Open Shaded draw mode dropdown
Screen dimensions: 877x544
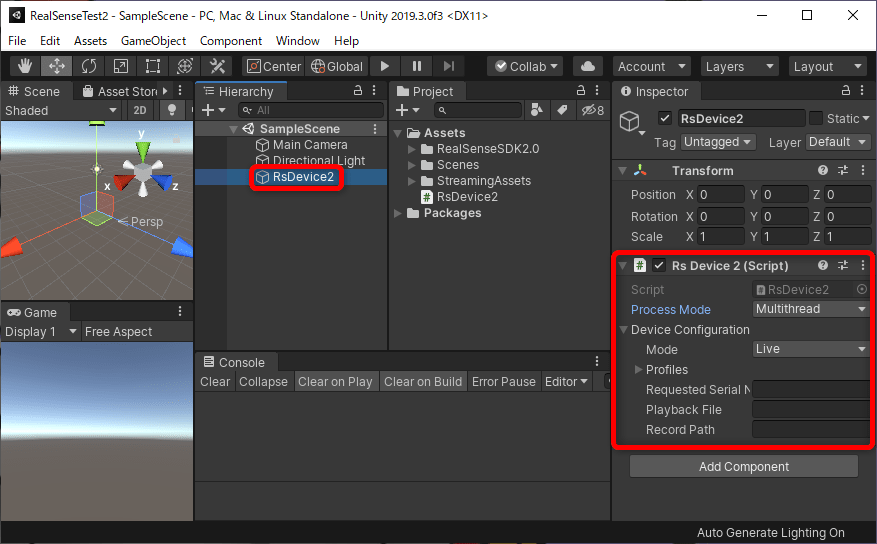coord(60,110)
